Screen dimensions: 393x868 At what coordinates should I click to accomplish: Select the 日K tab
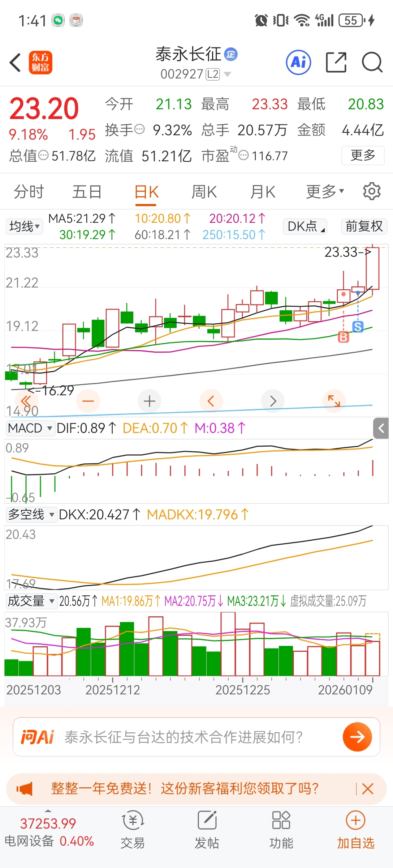pyautogui.click(x=146, y=192)
